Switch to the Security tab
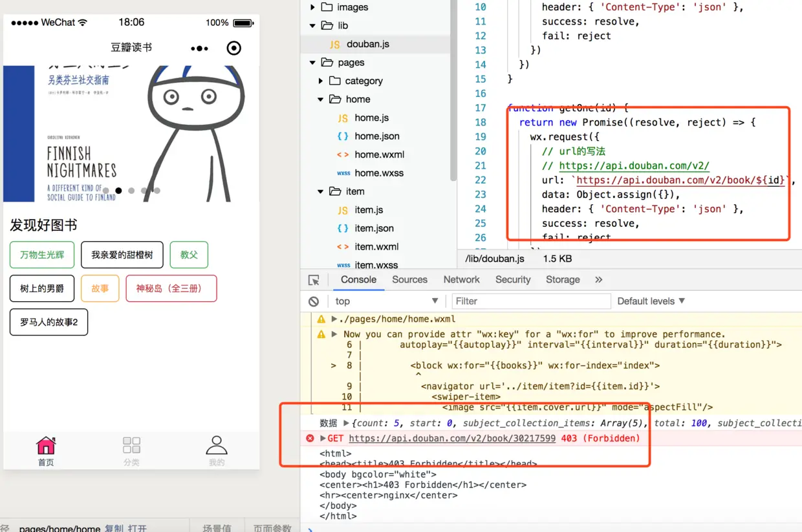The height and width of the screenshot is (532, 802). tap(513, 280)
